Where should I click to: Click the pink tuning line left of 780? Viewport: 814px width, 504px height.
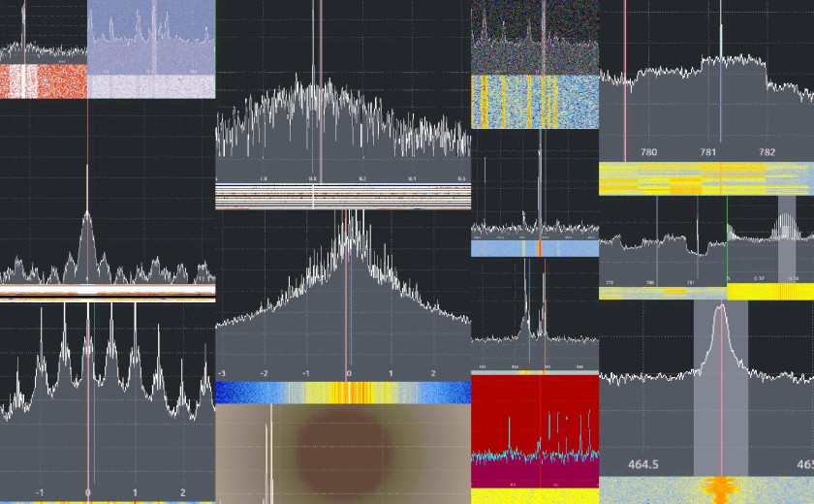point(625,78)
